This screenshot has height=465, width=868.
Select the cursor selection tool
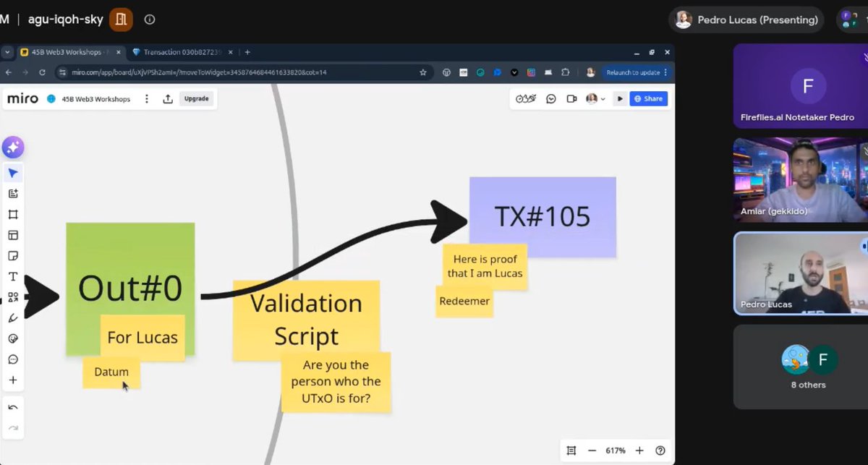13,173
